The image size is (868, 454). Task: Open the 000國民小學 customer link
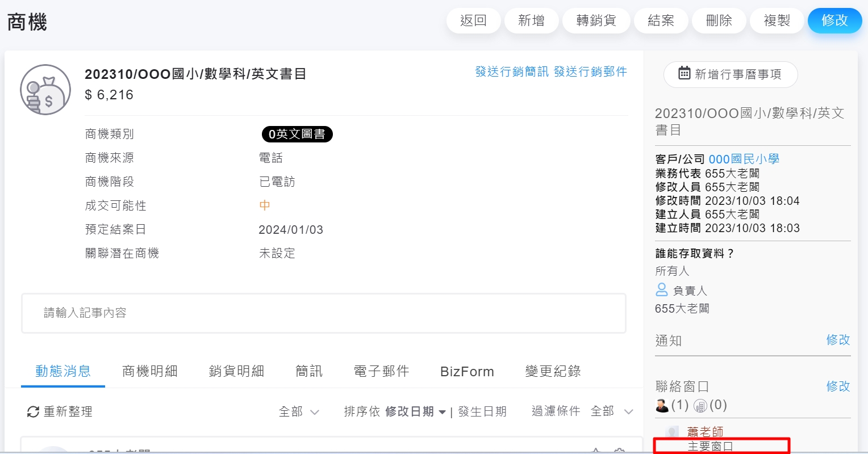tap(744, 159)
